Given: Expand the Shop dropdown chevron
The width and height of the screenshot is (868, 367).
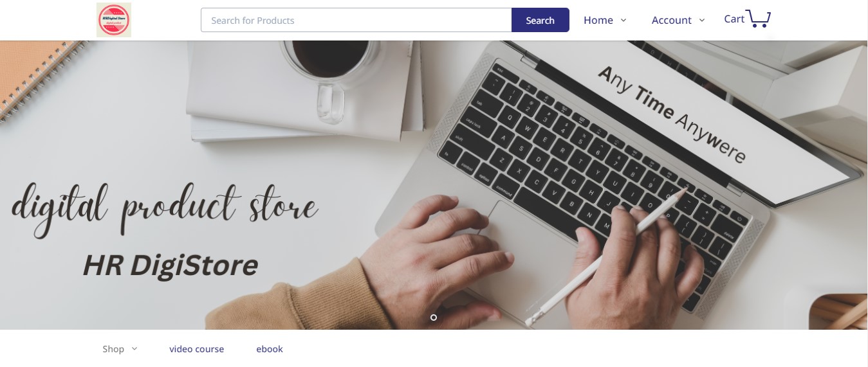Looking at the screenshot, I should (x=134, y=349).
